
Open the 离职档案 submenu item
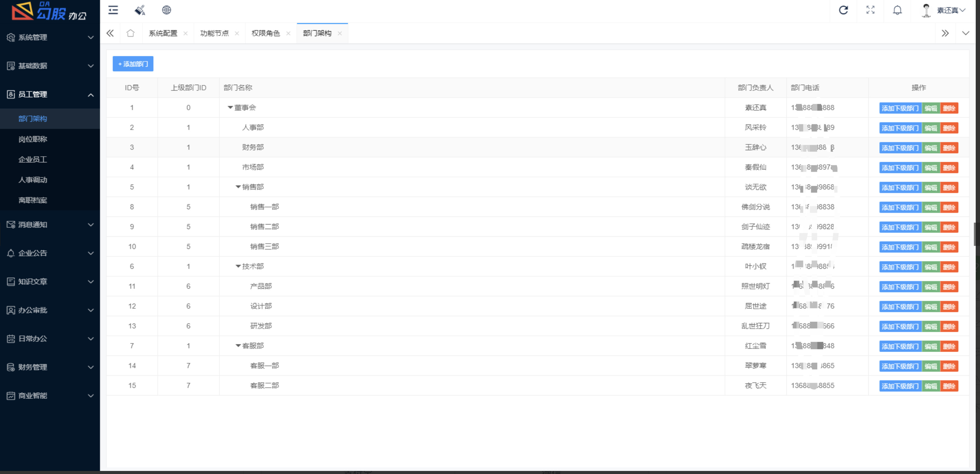pos(33,200)
